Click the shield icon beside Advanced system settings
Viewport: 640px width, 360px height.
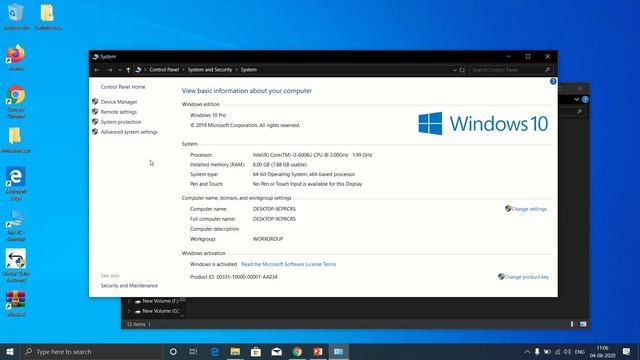click(95, 131)
